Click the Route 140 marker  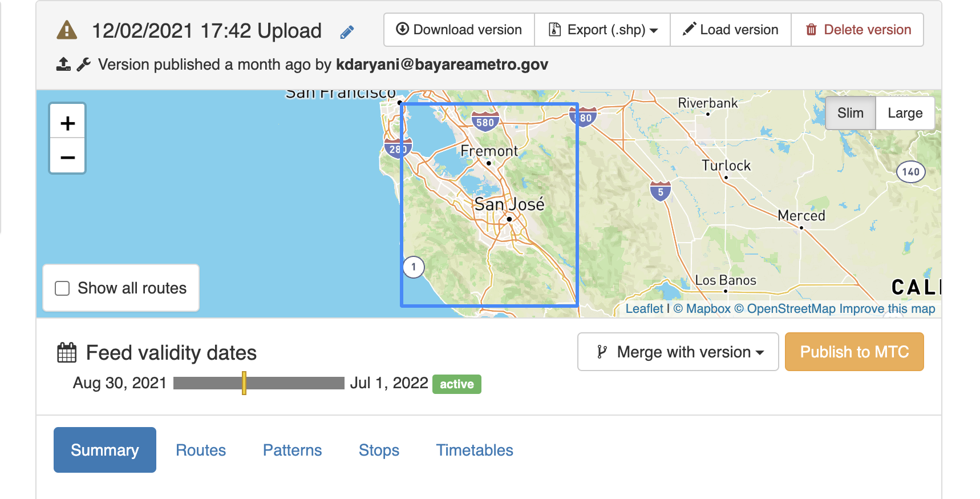point(910,171)
